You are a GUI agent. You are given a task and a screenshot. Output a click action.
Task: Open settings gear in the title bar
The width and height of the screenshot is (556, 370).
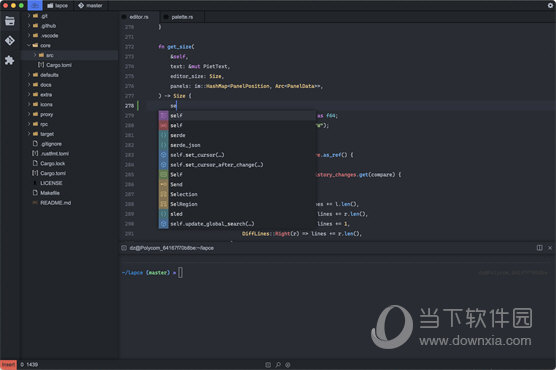550,5
